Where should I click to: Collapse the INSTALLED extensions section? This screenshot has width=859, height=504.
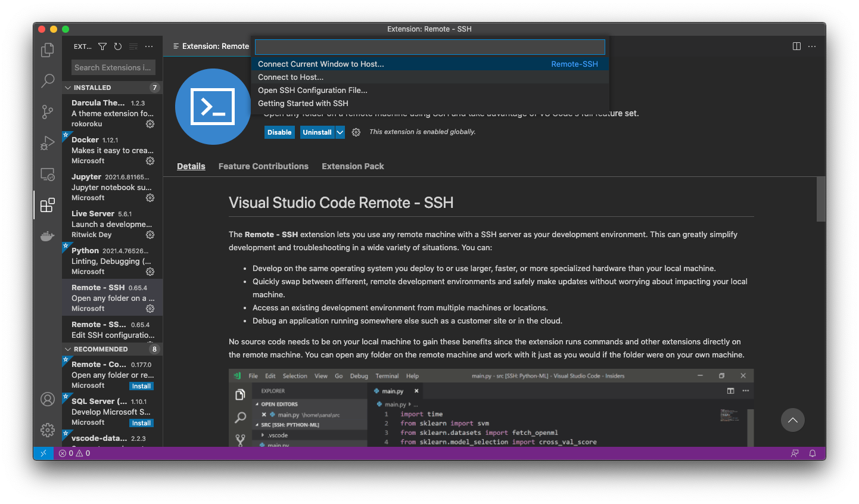(x=68, y=88)
